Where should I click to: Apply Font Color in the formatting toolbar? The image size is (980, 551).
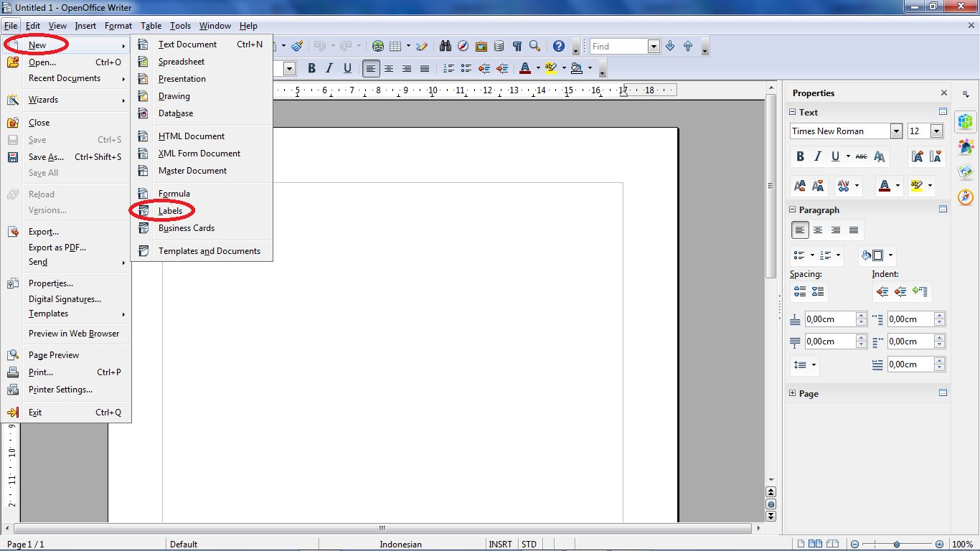coord(525,69)
